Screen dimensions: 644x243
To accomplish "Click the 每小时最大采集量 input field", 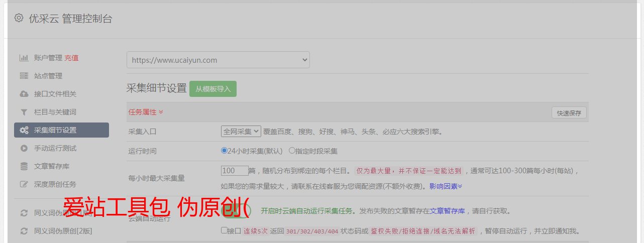I will [235, 171].
